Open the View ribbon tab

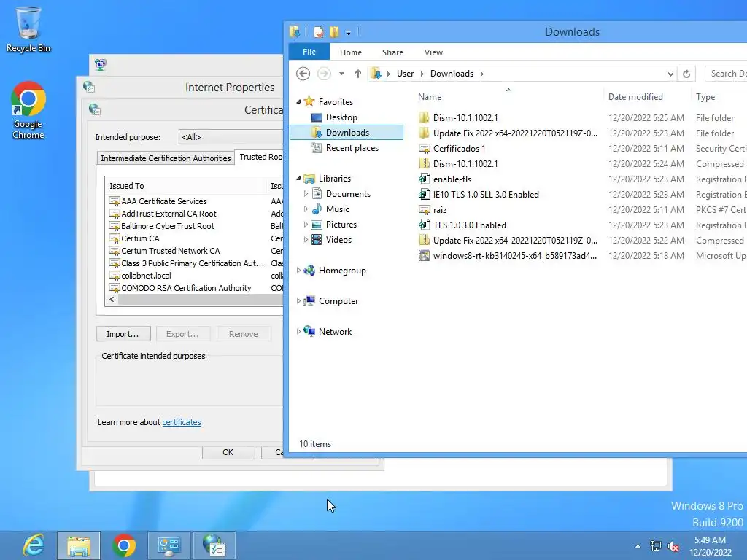click(x=433, y=52)
